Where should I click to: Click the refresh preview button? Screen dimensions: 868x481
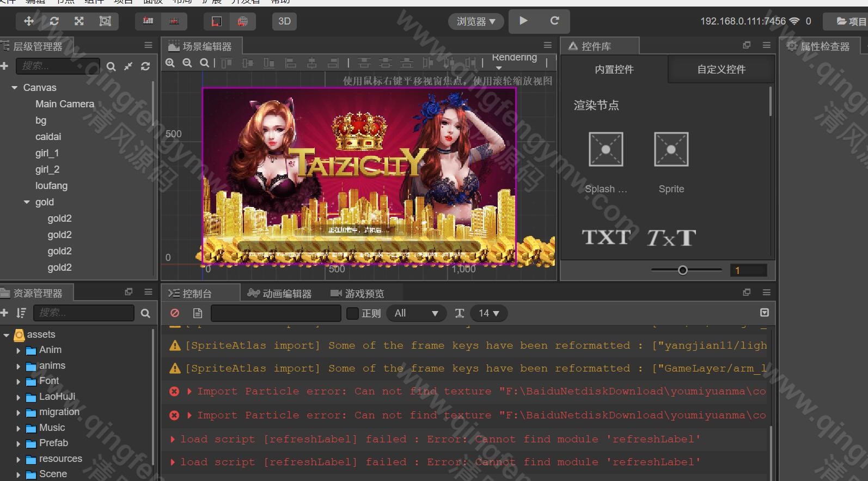(555, 21)
